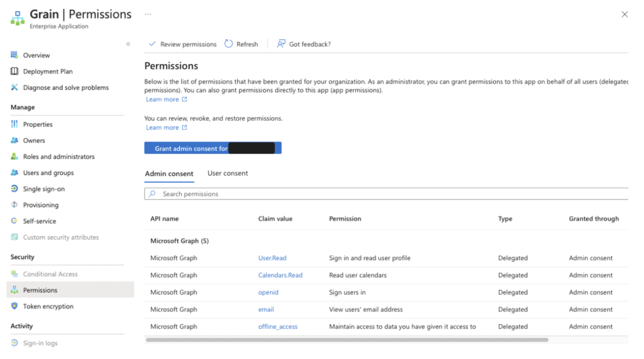Open the Calendars.Read claim value link

[x=280, y=275]
